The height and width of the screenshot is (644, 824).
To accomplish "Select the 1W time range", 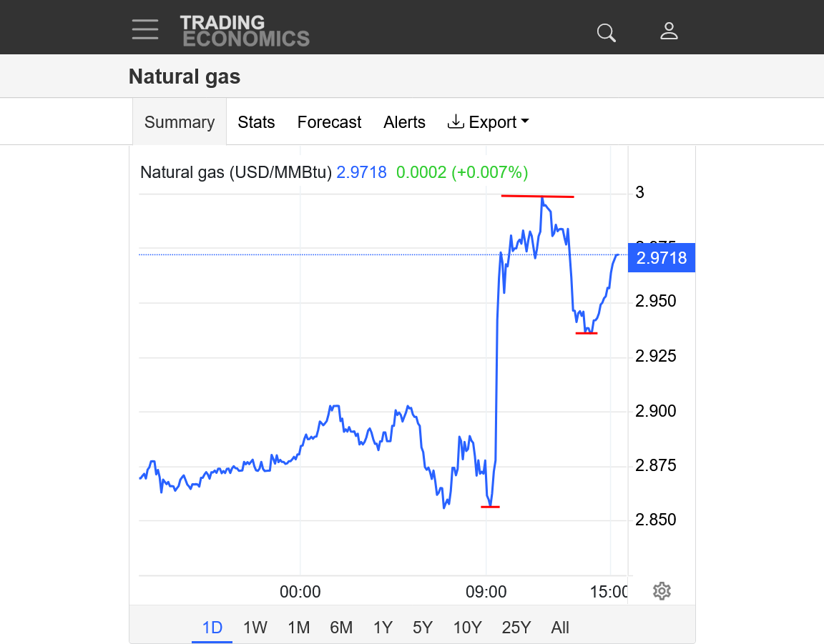I will point(255,628).
